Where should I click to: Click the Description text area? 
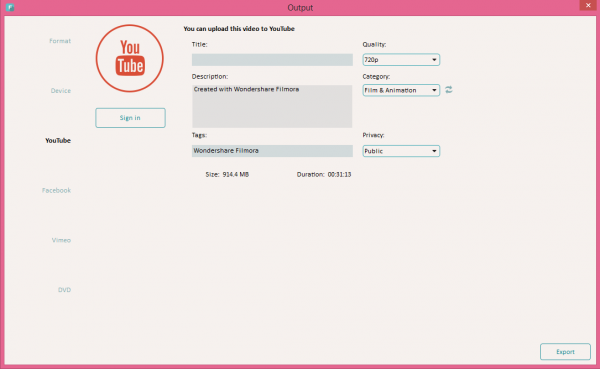(272, 106)
